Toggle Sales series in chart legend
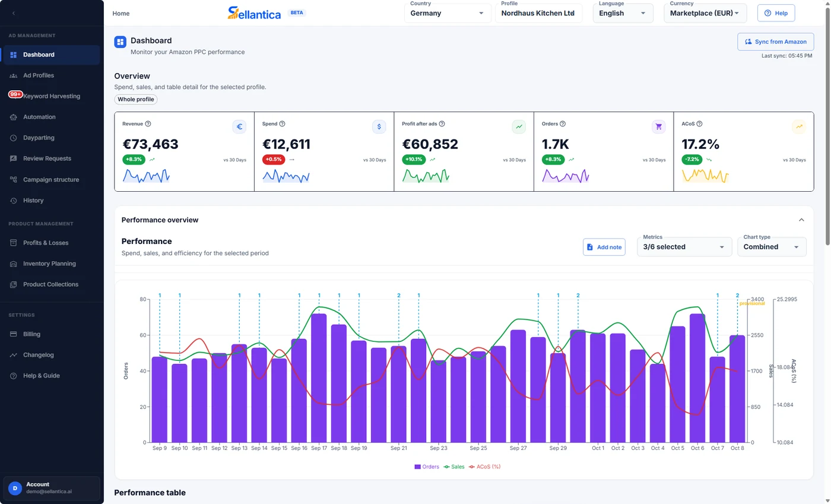Screen dimensions: 831x504 [x=454, y=467]
